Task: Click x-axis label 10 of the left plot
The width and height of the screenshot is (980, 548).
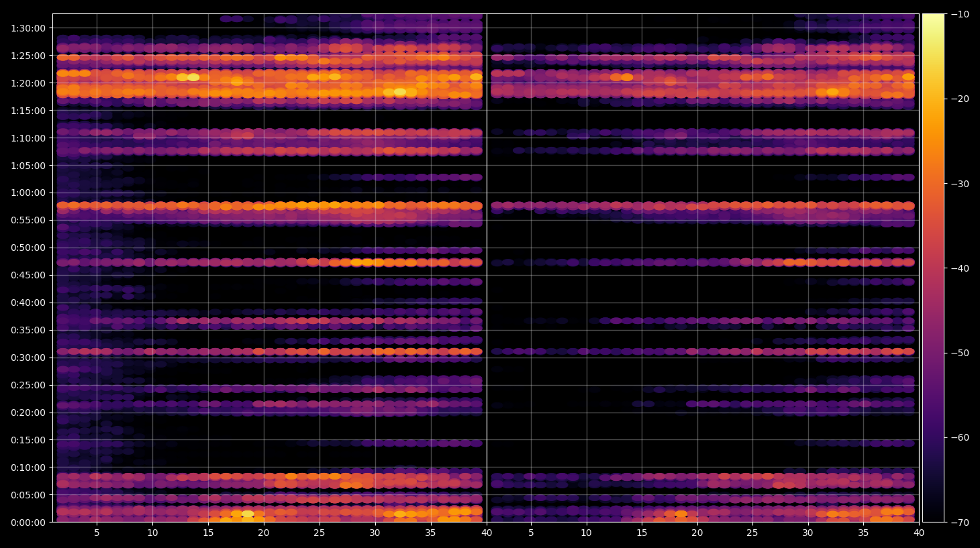Action: 152,533
